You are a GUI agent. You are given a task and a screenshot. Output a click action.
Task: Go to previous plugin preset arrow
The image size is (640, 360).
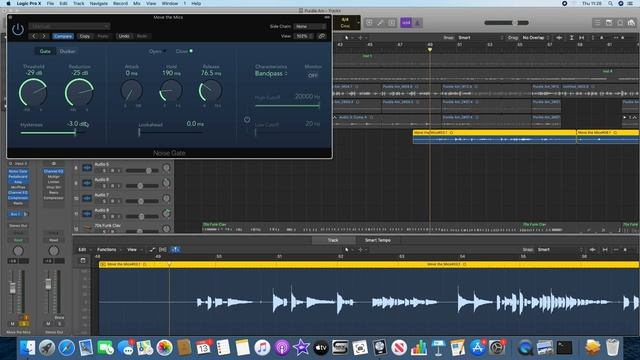pyautogui.click(x=34, y=36)
